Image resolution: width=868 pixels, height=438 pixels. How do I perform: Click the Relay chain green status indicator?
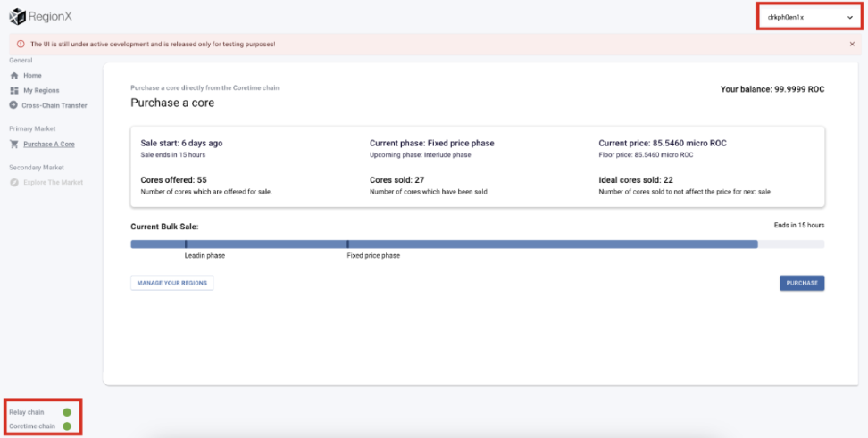67,412
